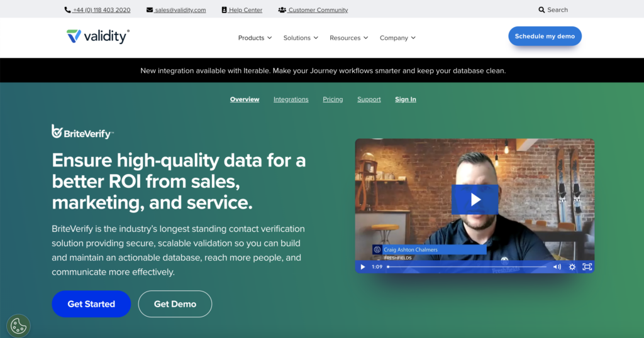
Task: Open cookie preferences via the cookie icon
Action: pyautogui.click(x=18, y=326)
